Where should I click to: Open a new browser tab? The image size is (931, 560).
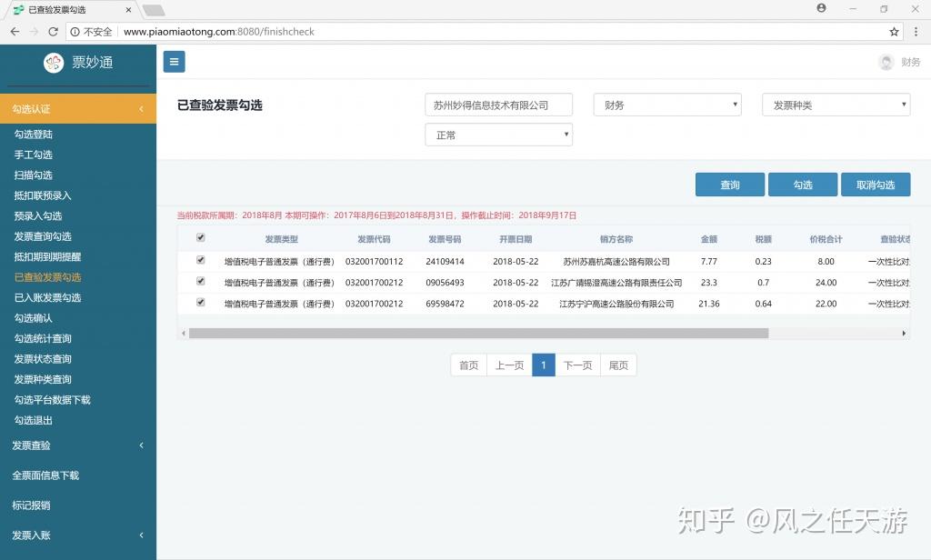pos(154,10)
